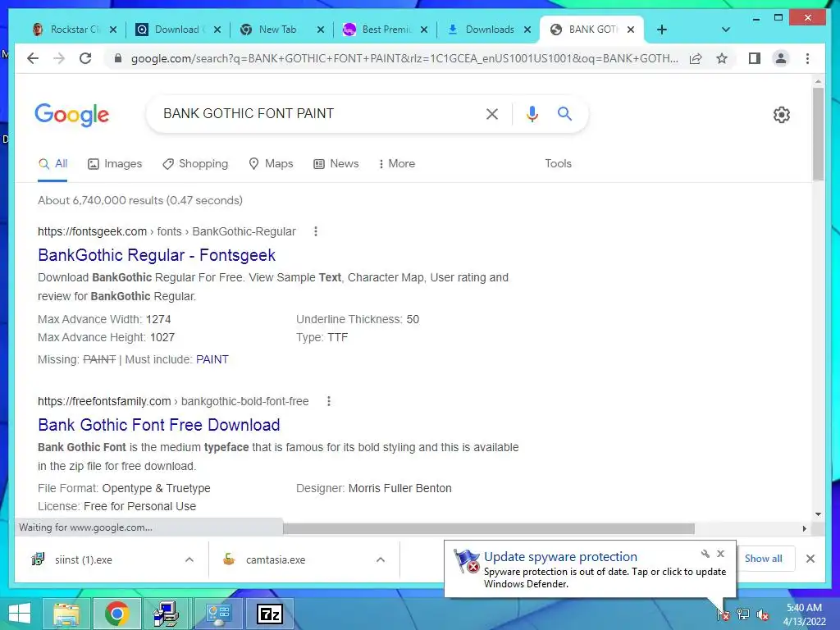Start voice search with microphone icon

[532, 113]
